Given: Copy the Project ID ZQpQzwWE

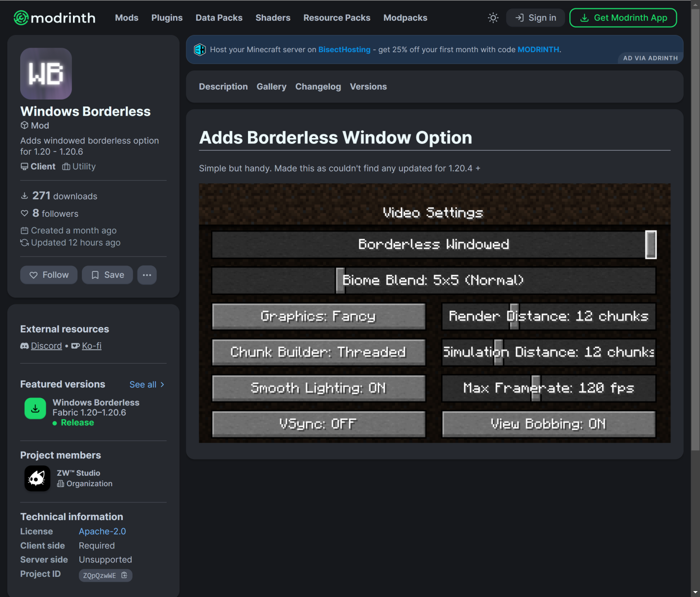Looking at the screenshot, I should [105, 575].
